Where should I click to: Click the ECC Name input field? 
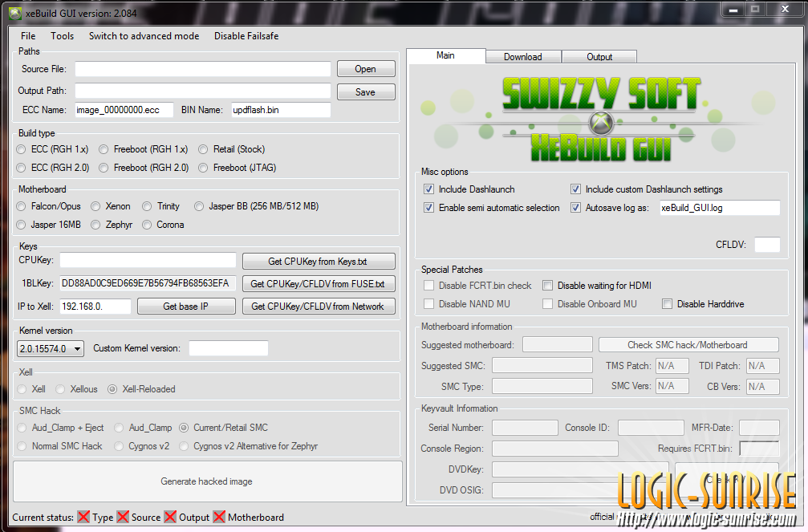coord(124,110)
